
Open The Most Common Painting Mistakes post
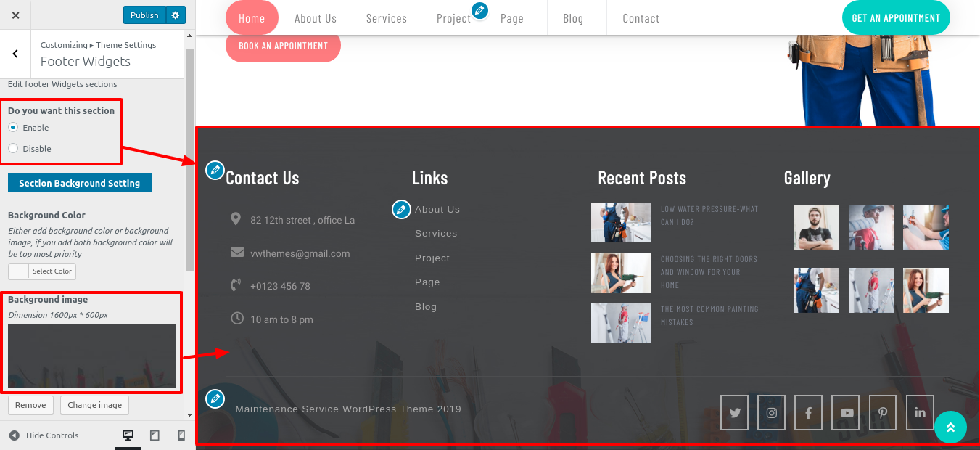[709, 316]
